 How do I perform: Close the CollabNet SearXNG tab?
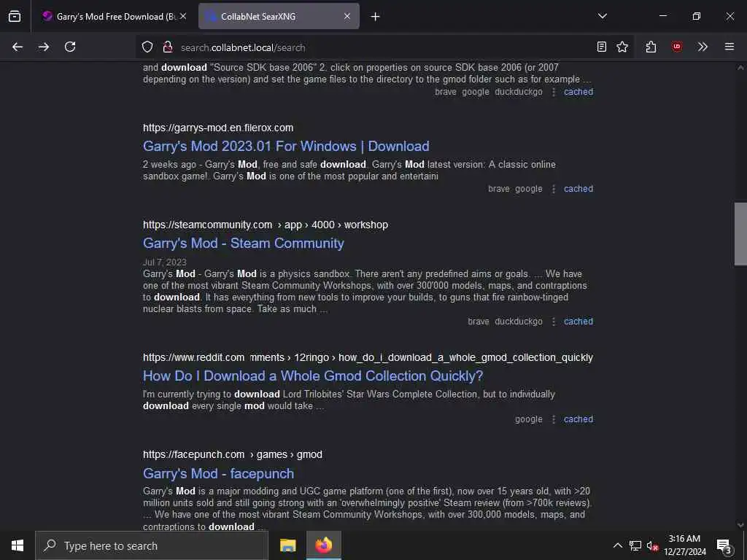tap(347, 16)
